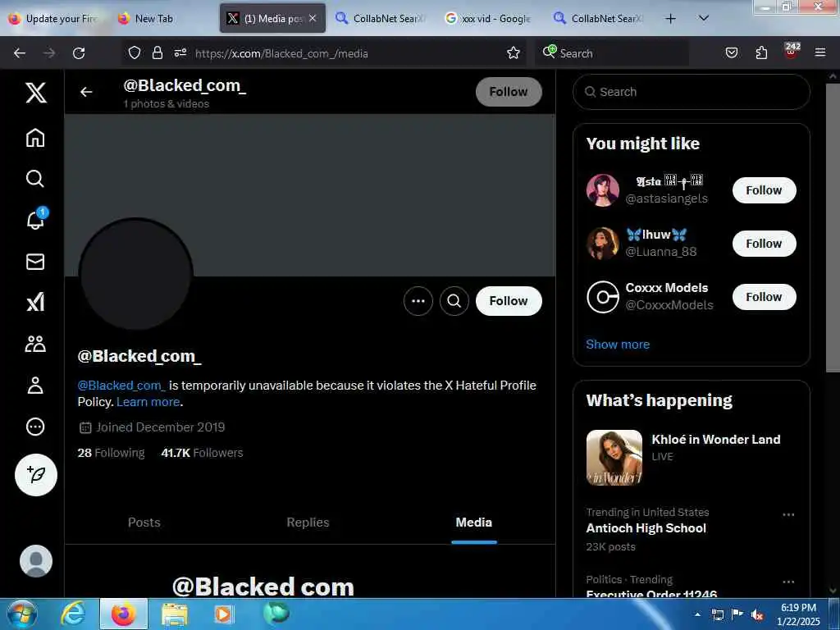Open account avatar at sidebar bottom
840x630 pixels.
(x=36, y=561)
